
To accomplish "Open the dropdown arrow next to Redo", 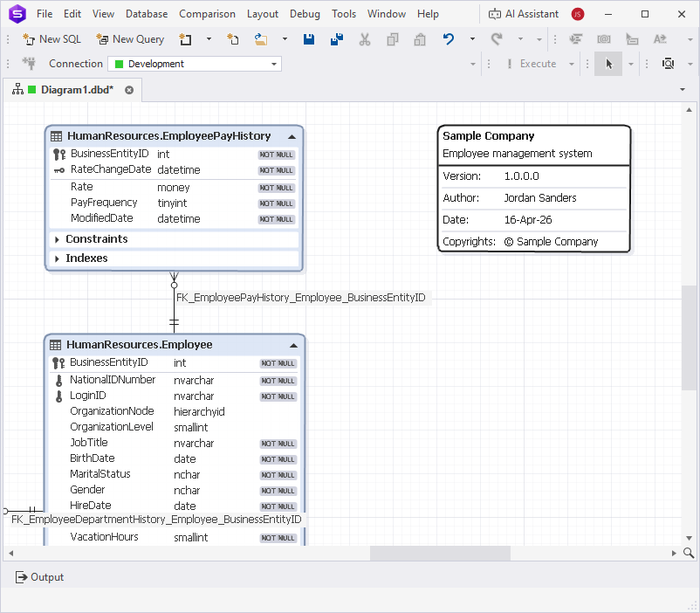I will click(520, 39).
